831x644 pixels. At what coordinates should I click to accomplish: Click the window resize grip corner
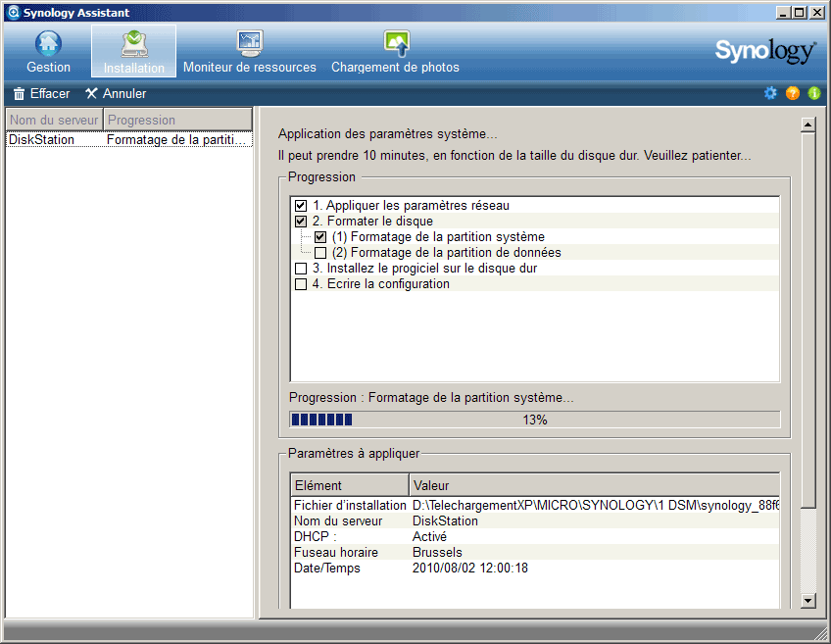(821, 634)
